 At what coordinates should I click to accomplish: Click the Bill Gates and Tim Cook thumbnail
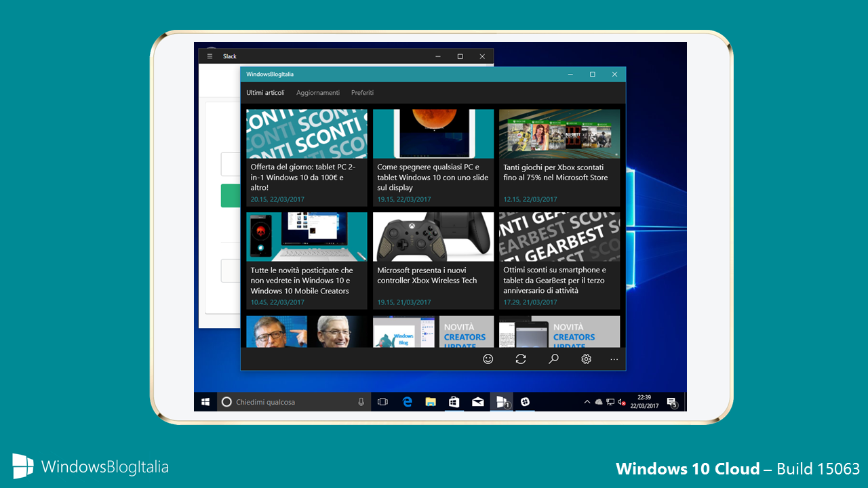(307, 331)
